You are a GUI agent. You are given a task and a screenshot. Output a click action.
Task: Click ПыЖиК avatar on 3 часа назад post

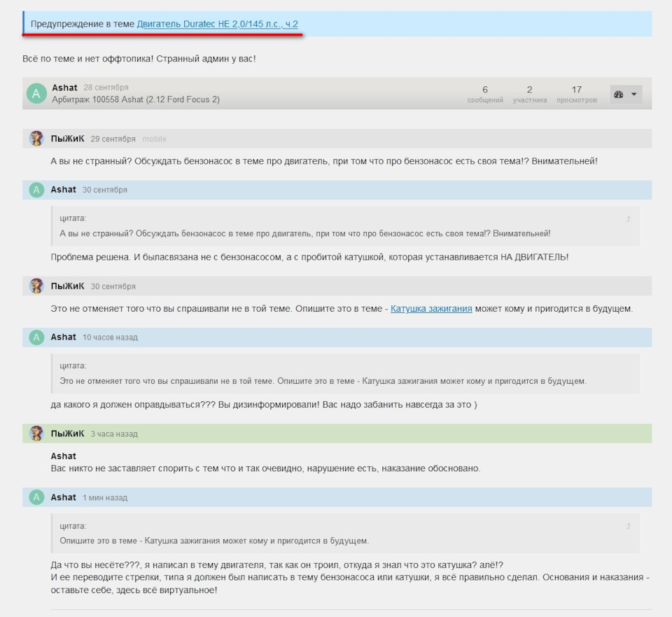(36, 434)
